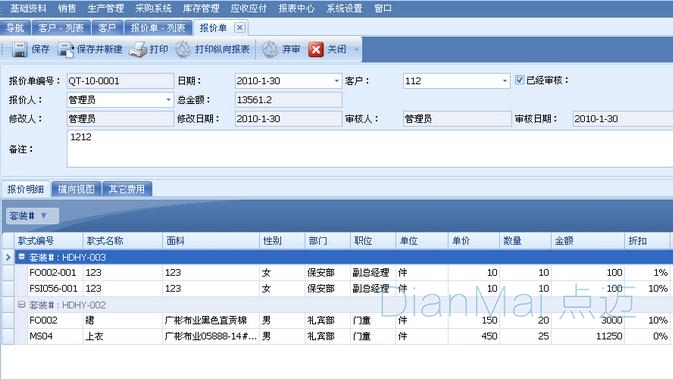Sort by the 单价 column header
The width and height of the screenshot is (673, 379).
pyautogui.click(x=474, y=241)
